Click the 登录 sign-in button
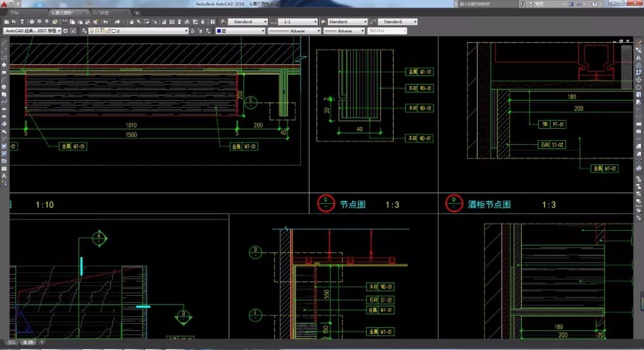The height and width of the screenshot is (350, 644). click(x=540, y=4)
